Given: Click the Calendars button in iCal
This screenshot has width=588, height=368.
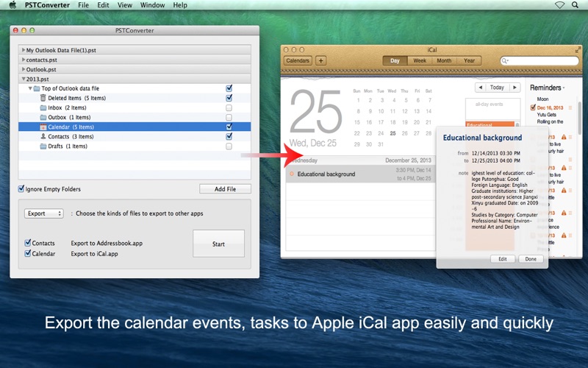Looking at the screenshot, I should click(x=298, y=61).
